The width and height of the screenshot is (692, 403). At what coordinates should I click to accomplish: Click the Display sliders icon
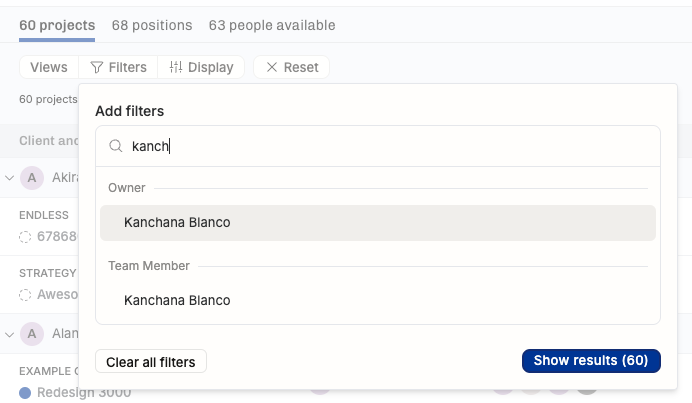[176, 68]
